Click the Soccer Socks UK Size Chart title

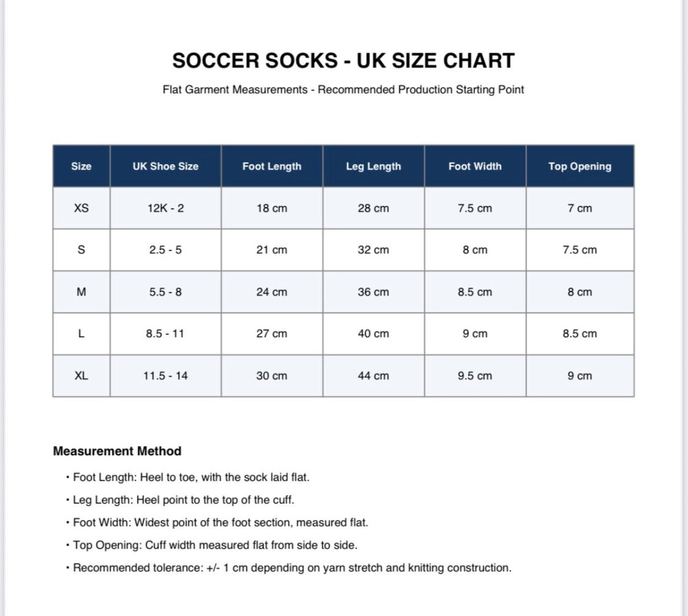point(343,60)
